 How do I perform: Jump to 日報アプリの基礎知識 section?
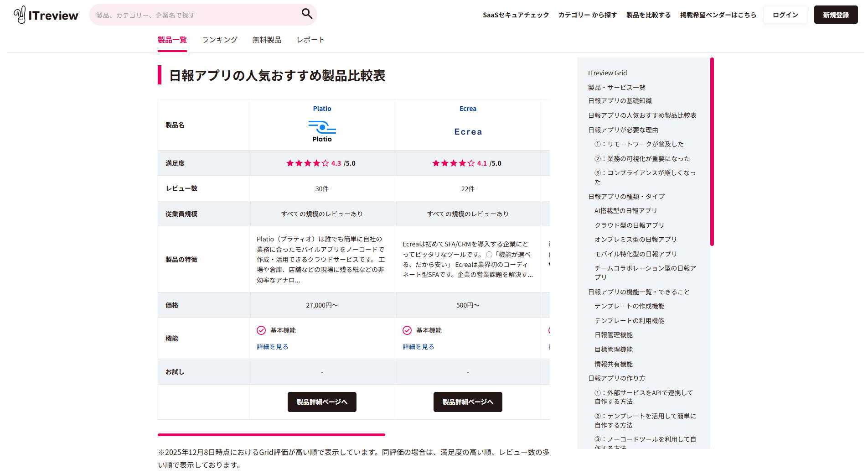pyautogui.click(x=620, y=101)
